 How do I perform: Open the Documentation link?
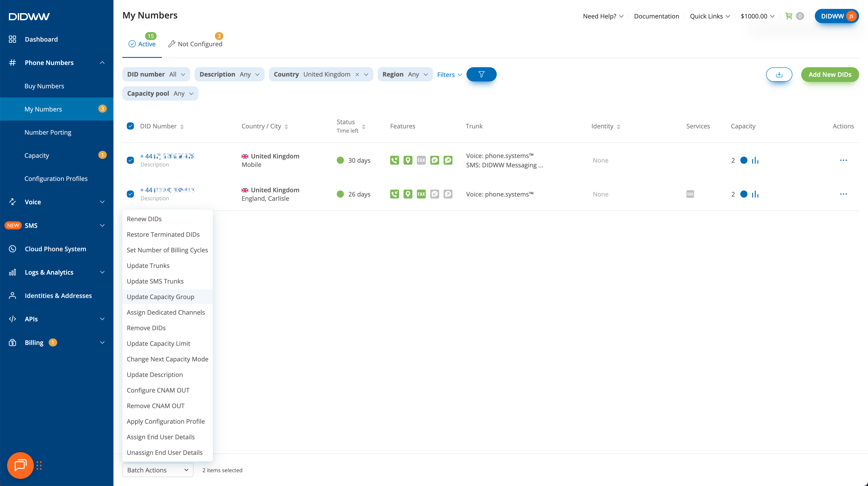656,16
